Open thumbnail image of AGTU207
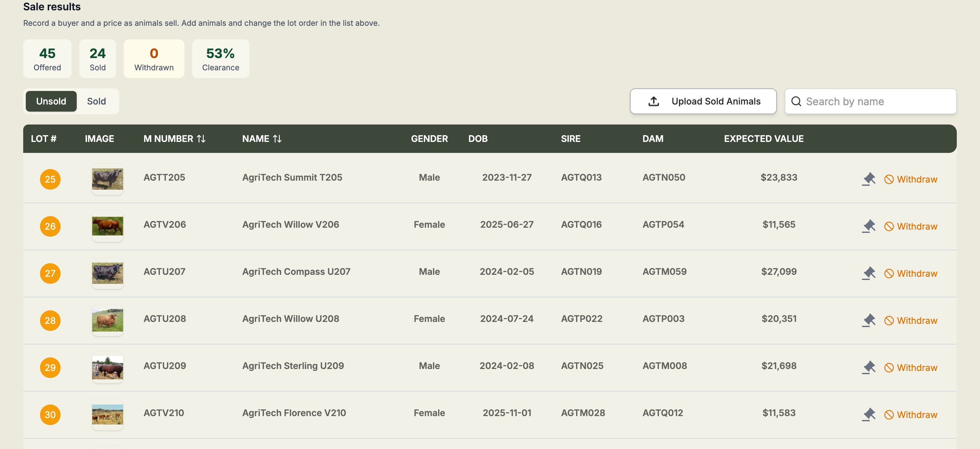The image size is (980, 449). tap(108, 273)
